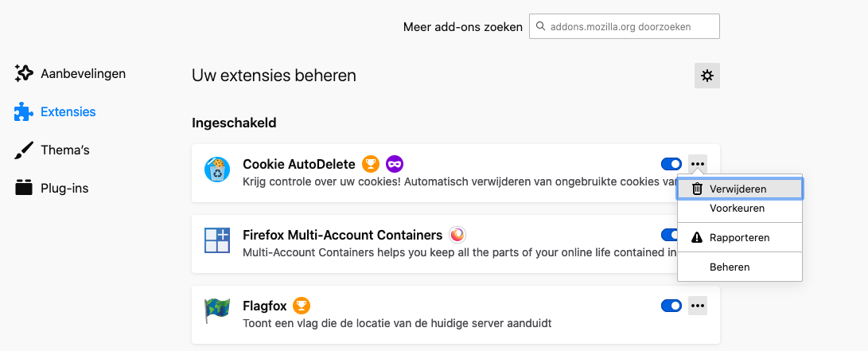Image resolution: width=868 pixels, height=351 pixels.
Task: Toggle the Flagfox extension off
Action: click(671, 306)
